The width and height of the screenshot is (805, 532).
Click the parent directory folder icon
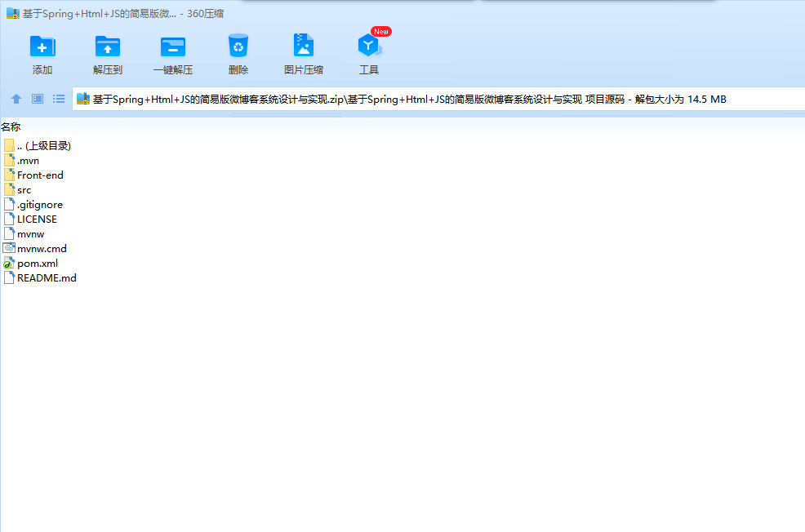[9, 146]
